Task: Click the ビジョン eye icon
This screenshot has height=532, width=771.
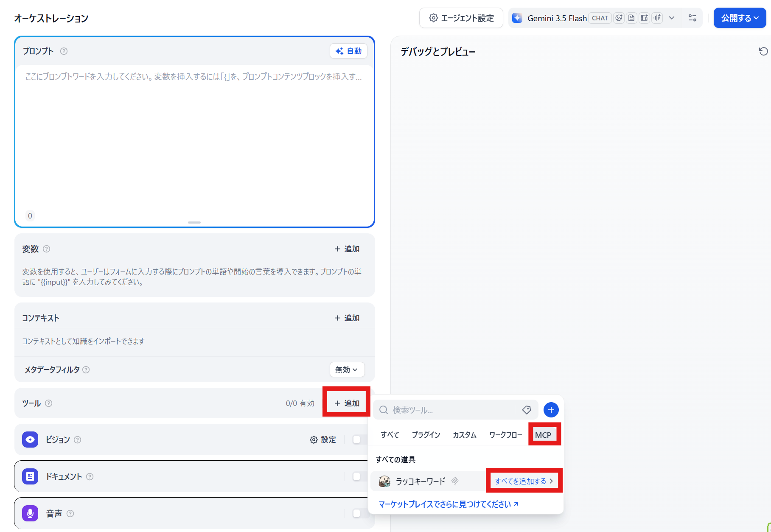Action: 30,440
